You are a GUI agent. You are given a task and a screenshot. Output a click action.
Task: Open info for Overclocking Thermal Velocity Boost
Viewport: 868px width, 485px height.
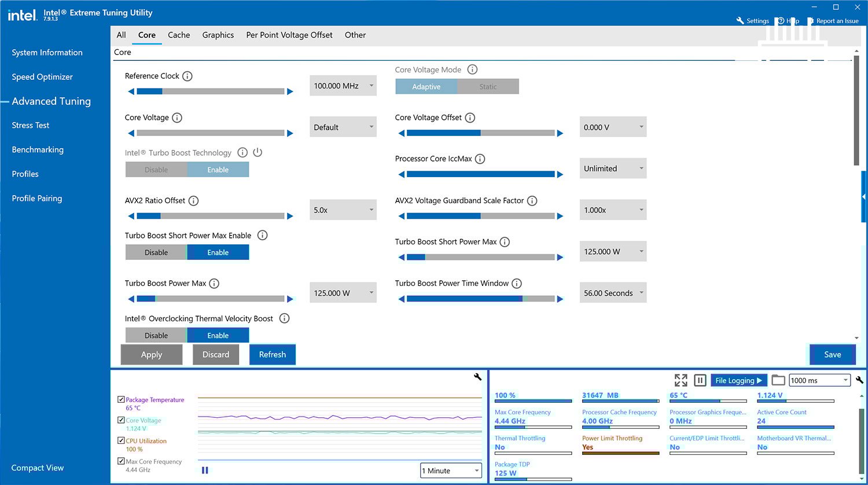[x=284, y=318]
